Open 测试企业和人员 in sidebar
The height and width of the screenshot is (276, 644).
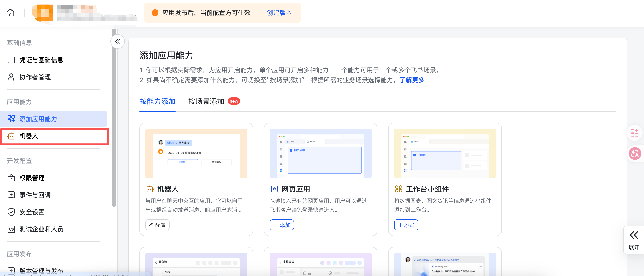click(x=53, y=229)
